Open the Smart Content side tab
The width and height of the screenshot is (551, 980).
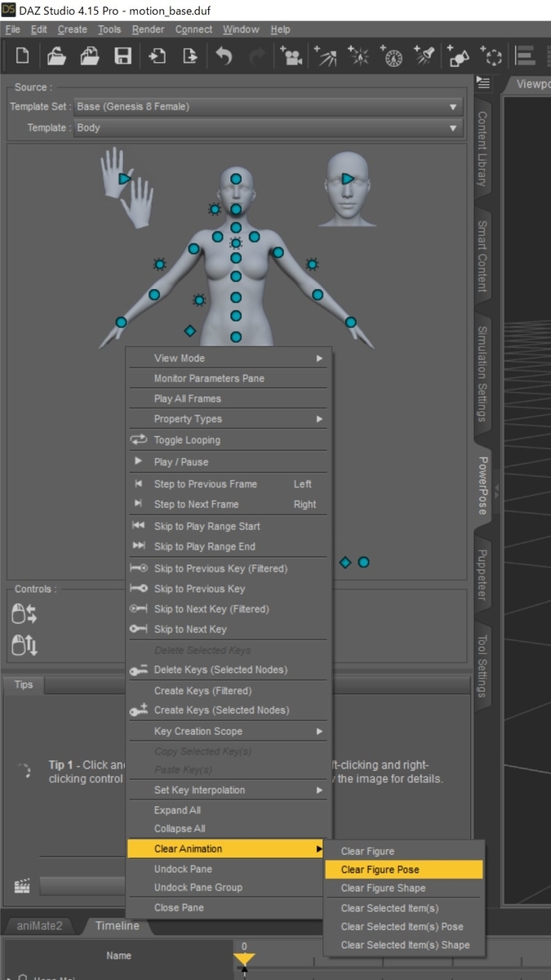tap(482, 257)
